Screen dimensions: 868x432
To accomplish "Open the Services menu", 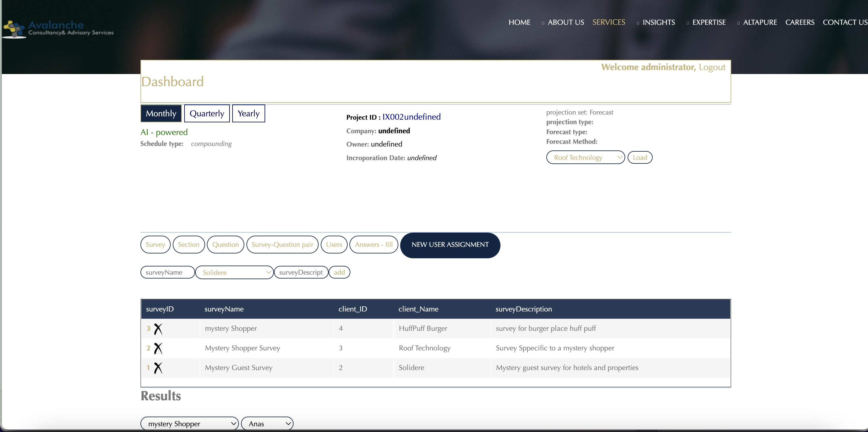I will point(609,22).
